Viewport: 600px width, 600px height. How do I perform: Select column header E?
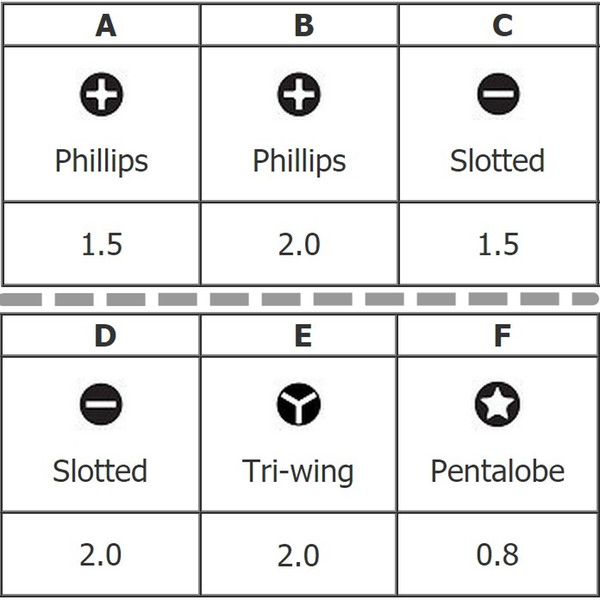coord(303,336)
